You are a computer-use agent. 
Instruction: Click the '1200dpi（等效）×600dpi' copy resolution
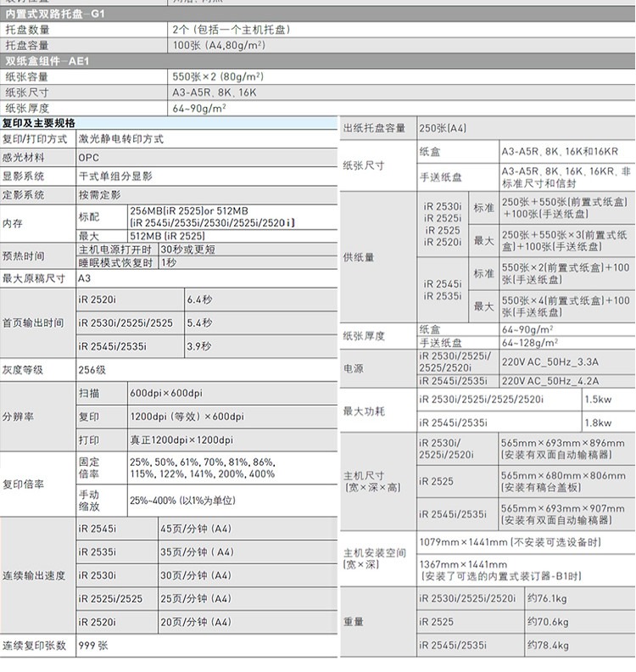(187, 417)
